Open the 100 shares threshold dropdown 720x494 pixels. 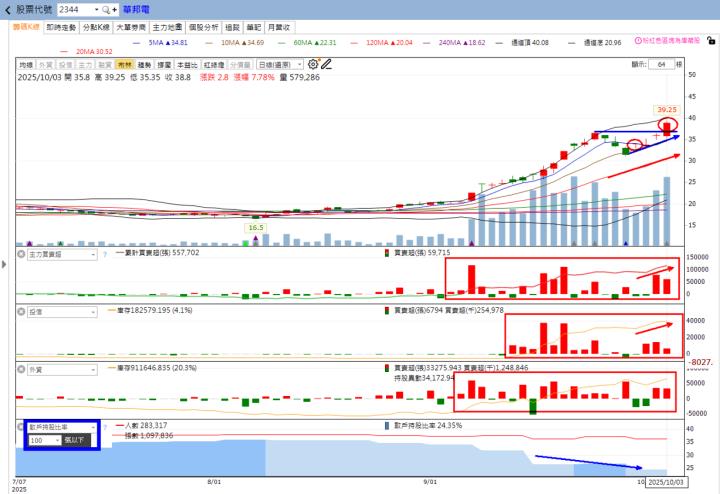pos(45,440)
